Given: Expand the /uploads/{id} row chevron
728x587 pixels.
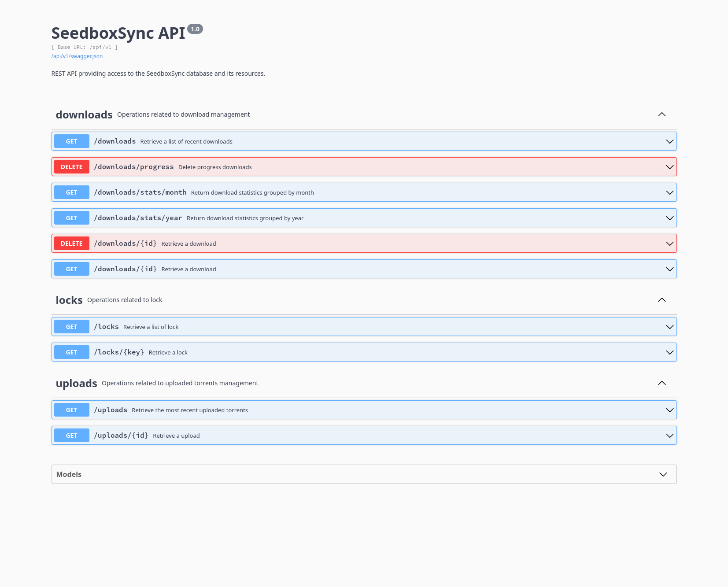Looking at the screenshot, I should [x=669, y=436].
